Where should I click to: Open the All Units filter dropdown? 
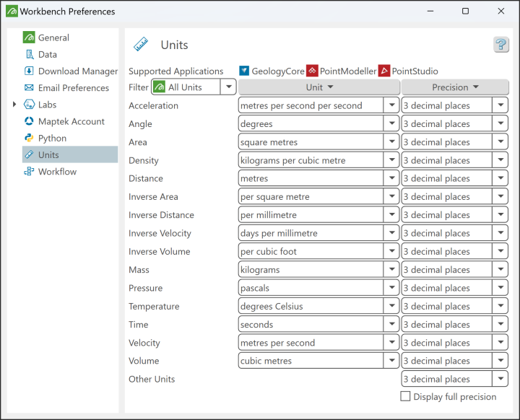[x=228, y=87]
